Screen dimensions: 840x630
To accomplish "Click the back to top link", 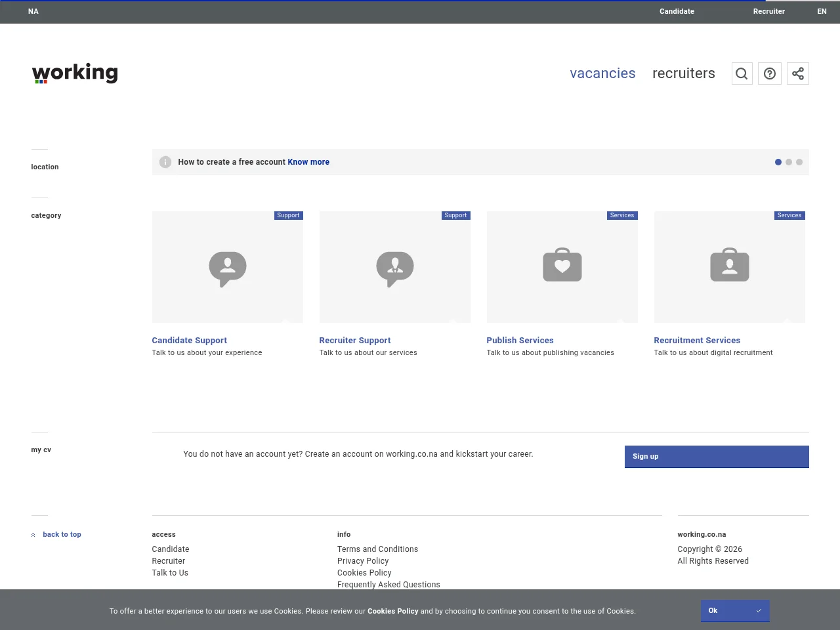I will pyautogui.click(x=62, y=534).
